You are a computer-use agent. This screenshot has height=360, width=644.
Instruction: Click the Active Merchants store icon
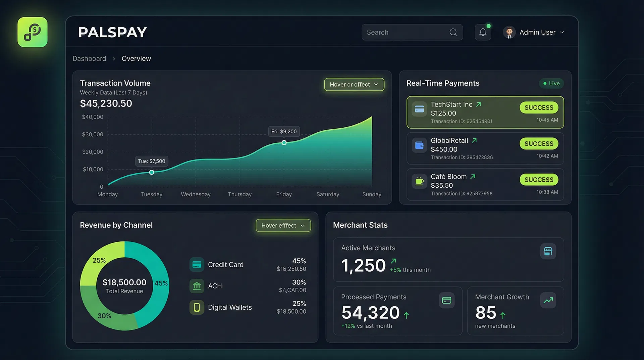click(548, 251)
